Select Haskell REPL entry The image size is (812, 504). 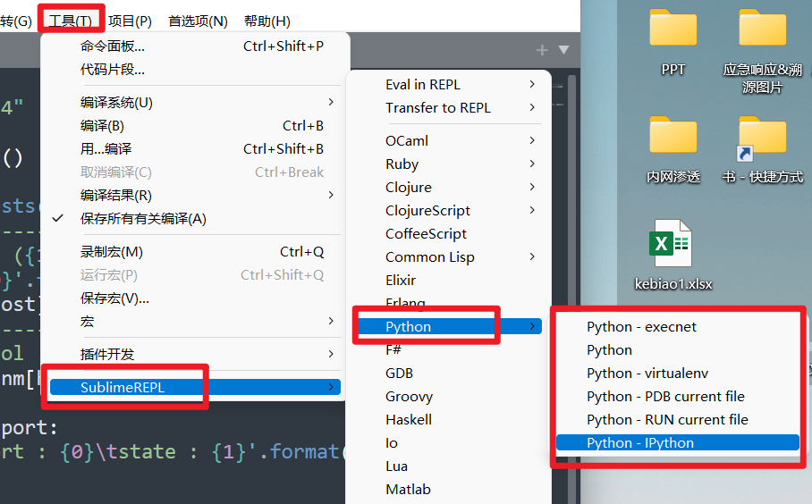448,420
